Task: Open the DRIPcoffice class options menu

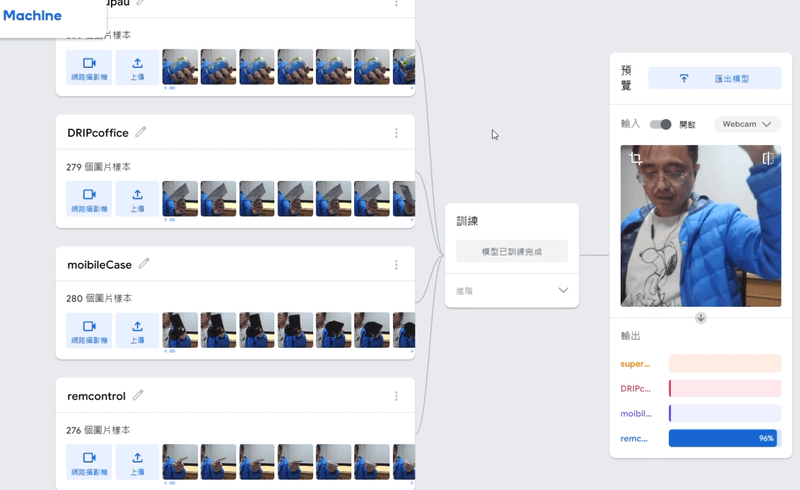Action: coord(396,133)
